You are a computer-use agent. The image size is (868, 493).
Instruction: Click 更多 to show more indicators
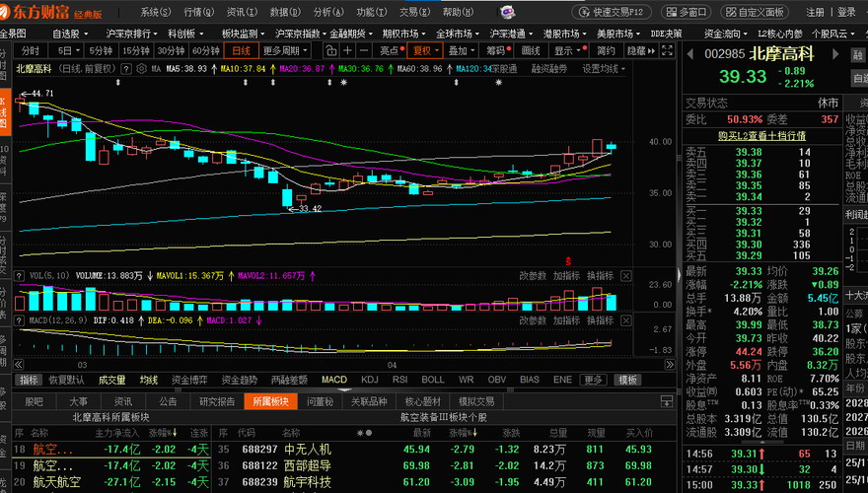coord(593,380)
